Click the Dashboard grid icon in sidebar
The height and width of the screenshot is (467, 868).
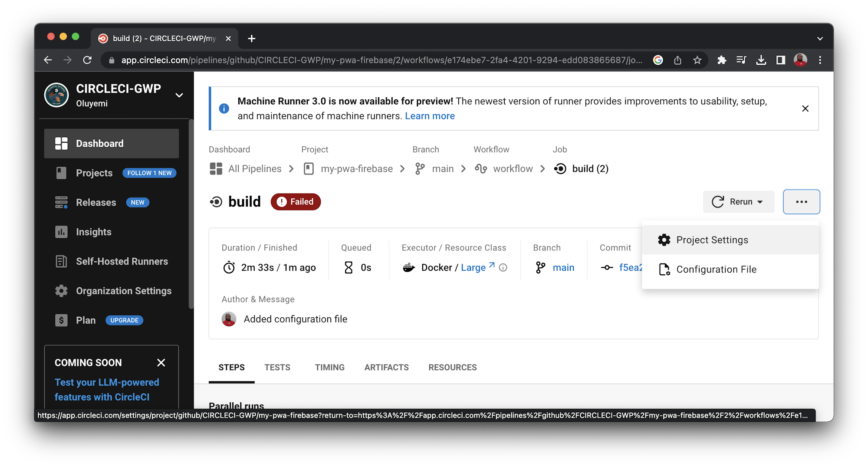coord(61,144)
